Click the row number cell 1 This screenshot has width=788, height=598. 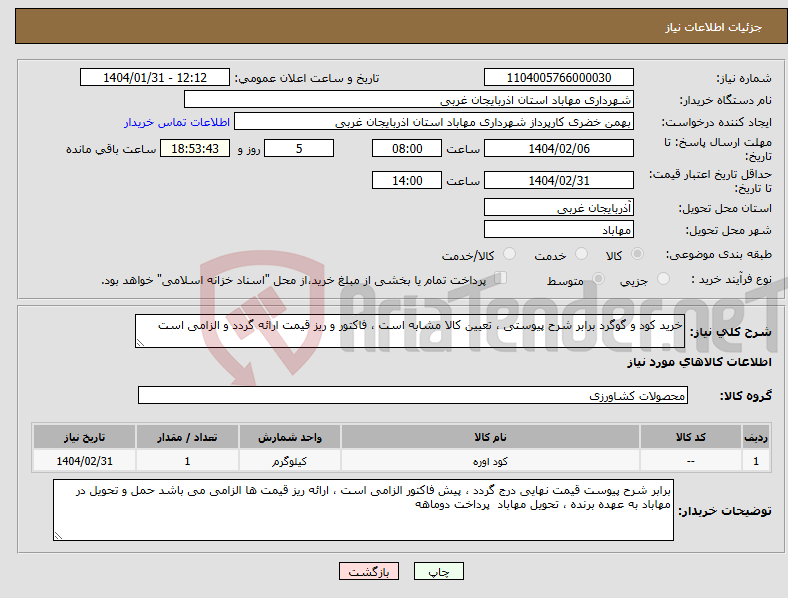click(756, 461)
